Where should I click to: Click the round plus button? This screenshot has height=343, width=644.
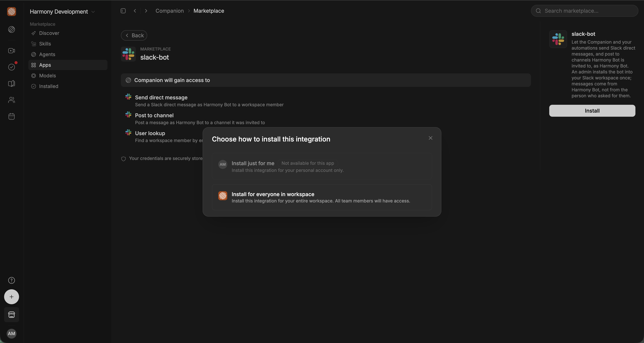[x=12, y=297]
